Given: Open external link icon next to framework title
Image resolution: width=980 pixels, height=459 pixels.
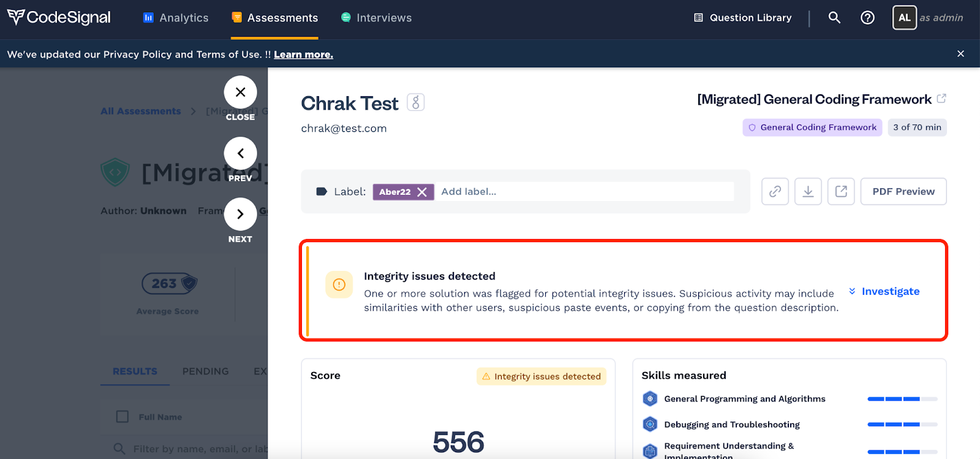Looking at the screenshot, I should [941, 99].
